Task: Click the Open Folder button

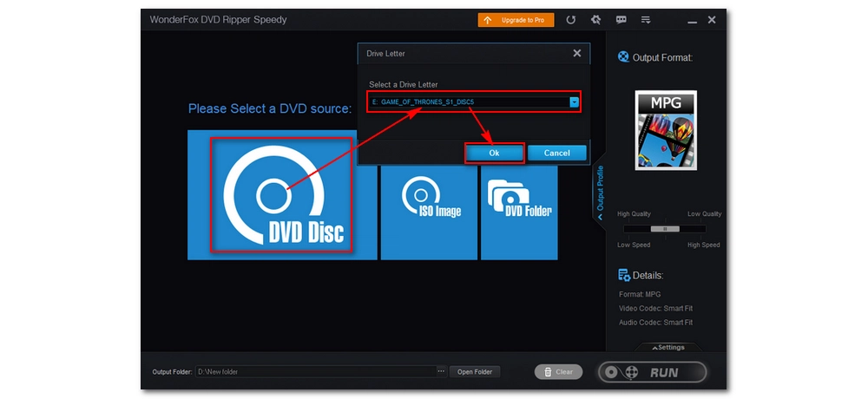Action: (x=475, y=372)
